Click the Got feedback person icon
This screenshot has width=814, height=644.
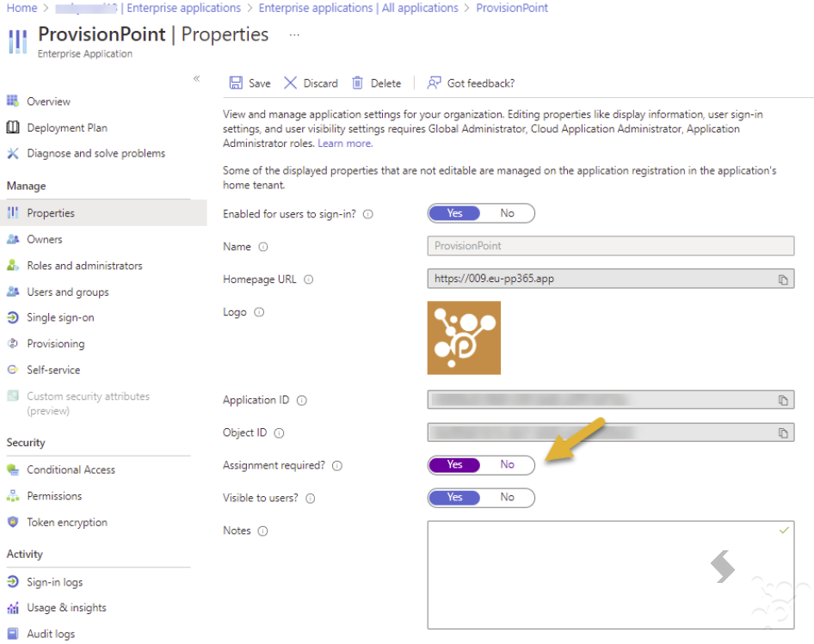(434, 83)
